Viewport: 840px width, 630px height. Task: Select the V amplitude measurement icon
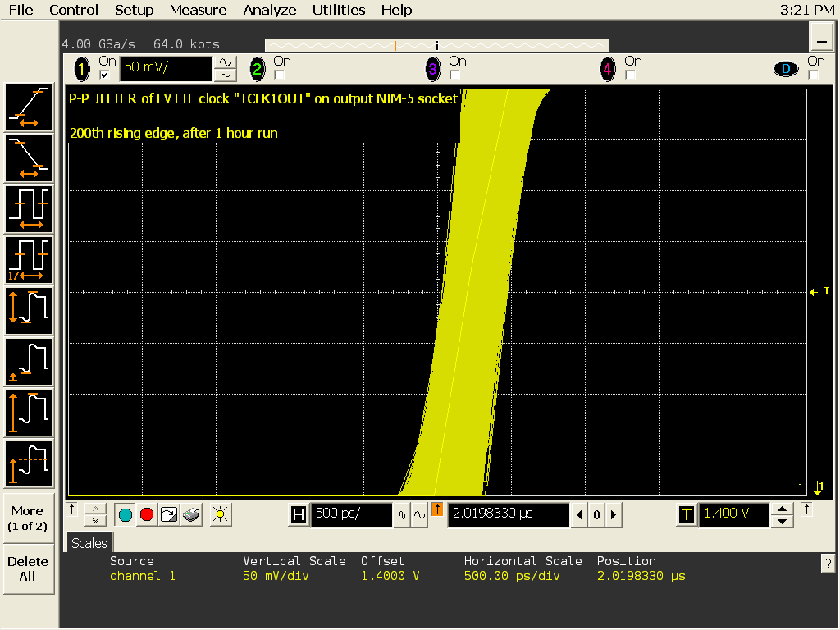coord(29,413)
